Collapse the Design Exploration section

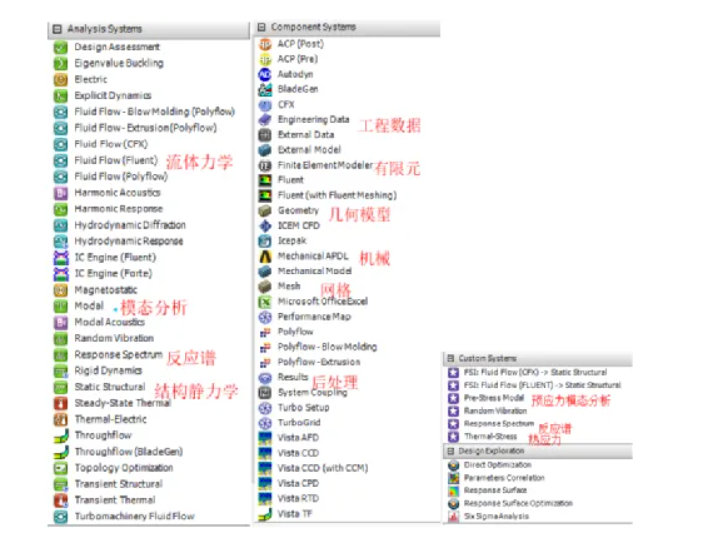click(451, 451)
